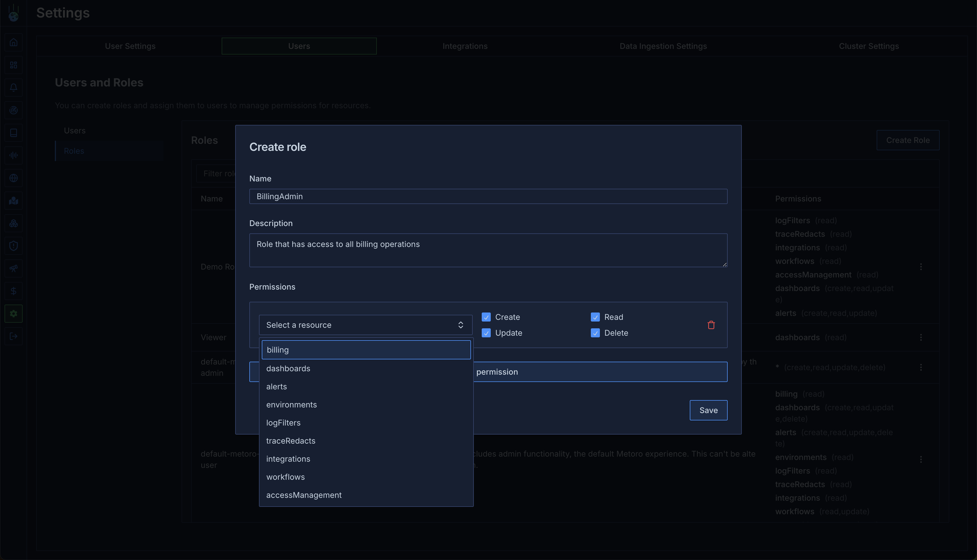Delete the permission row with trash icon
Screen dimensions: 977x560
tap(711, 325)
